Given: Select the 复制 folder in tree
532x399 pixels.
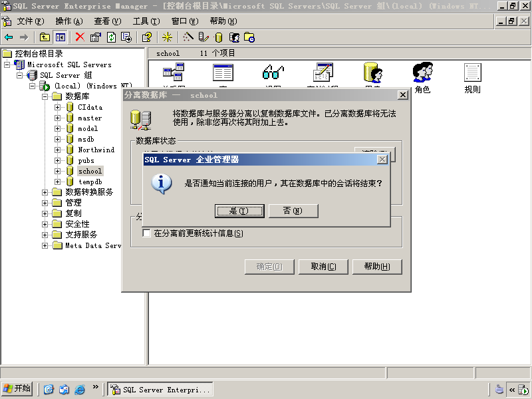Looking at the screenshot, I should (x=73, y=213).
